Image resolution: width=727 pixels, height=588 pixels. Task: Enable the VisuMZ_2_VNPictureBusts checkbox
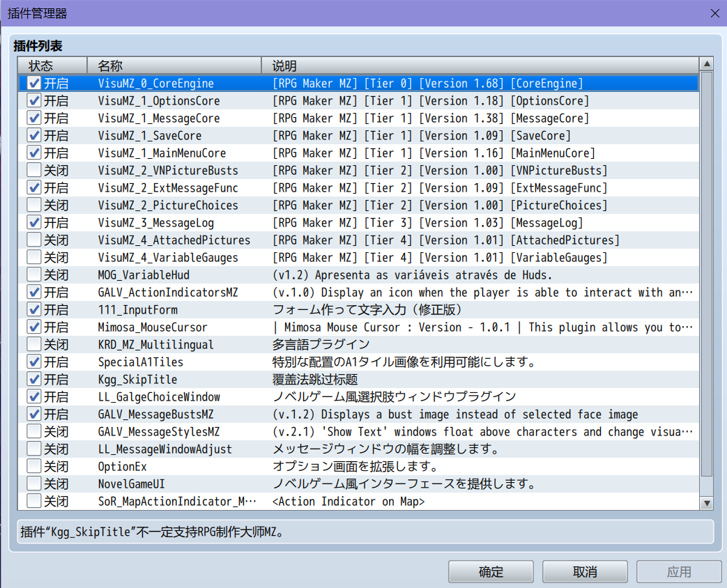(x=34, y=171)
